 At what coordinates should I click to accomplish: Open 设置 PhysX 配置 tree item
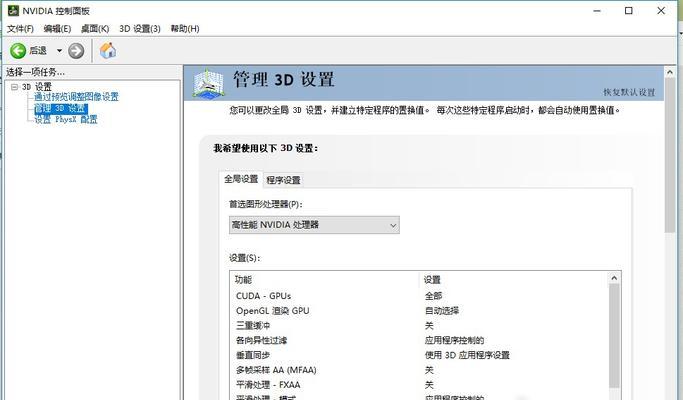tap(66, 119)
